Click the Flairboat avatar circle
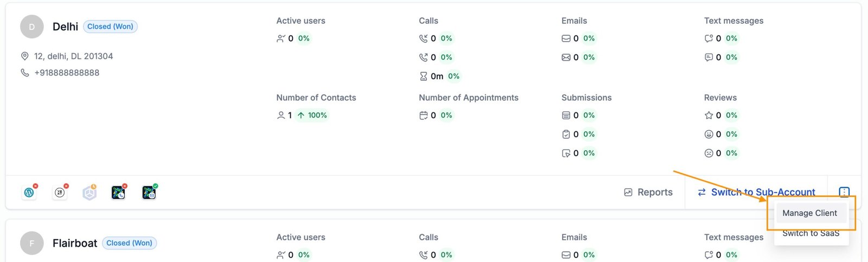 [x=32, y=243]
